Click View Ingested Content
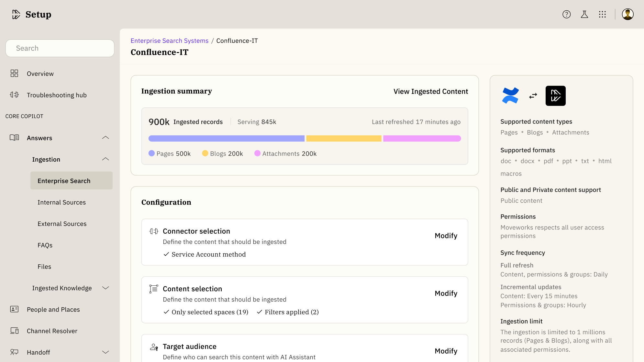This screenshot has width=644, height=362. coord(430,91)
